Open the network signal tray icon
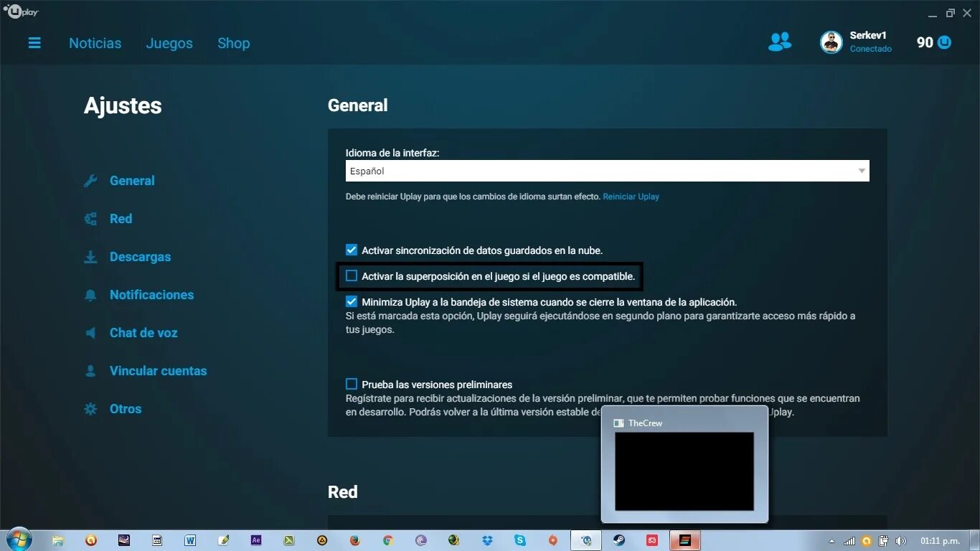Screen dimensions: 980x551 point(849,541)
